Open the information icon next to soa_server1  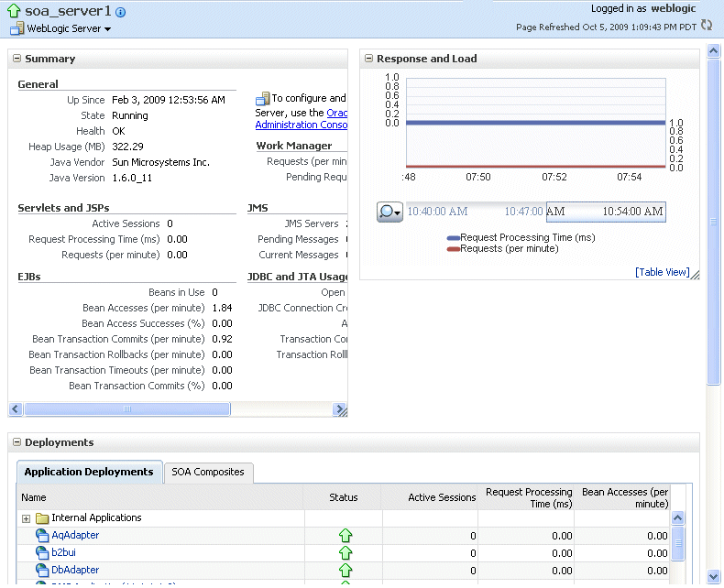point(120,13)
